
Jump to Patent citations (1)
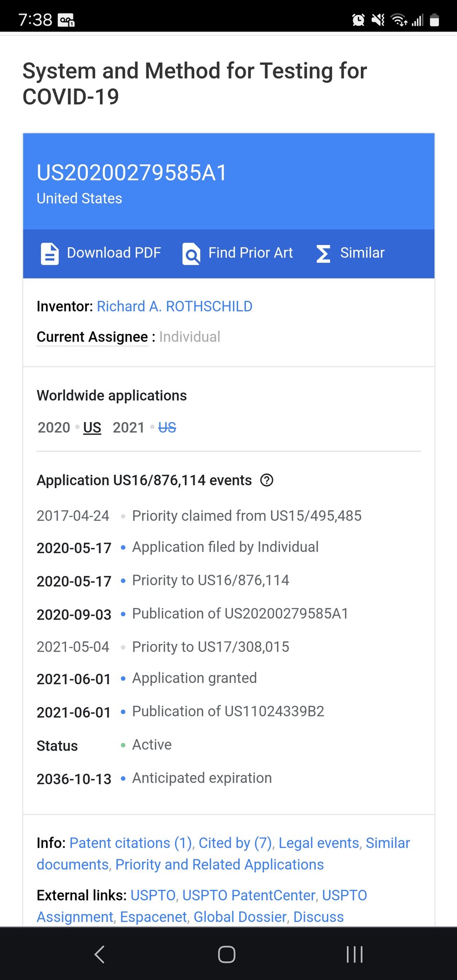[131, 843]
